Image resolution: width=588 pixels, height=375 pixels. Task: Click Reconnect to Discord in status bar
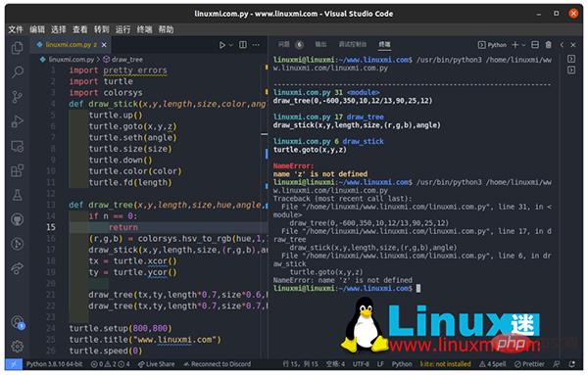coord(218,364)
